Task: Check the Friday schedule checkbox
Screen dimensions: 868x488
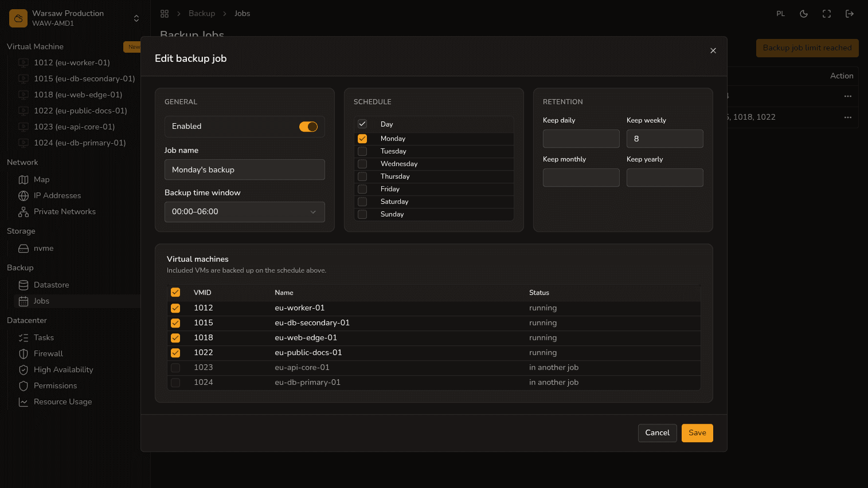Action: click(x=362, y=189)
